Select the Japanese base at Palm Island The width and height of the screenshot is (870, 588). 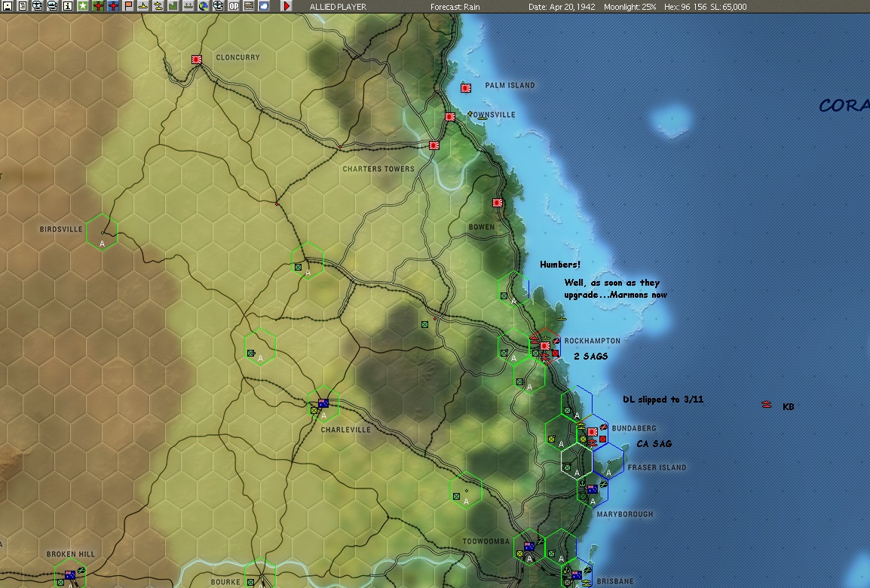[x=466, y=87]
